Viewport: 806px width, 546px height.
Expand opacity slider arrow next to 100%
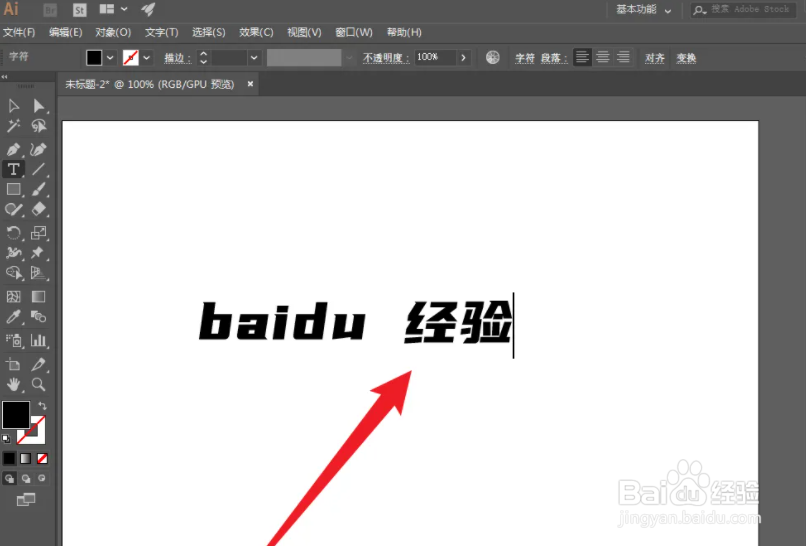coord(463,58)
